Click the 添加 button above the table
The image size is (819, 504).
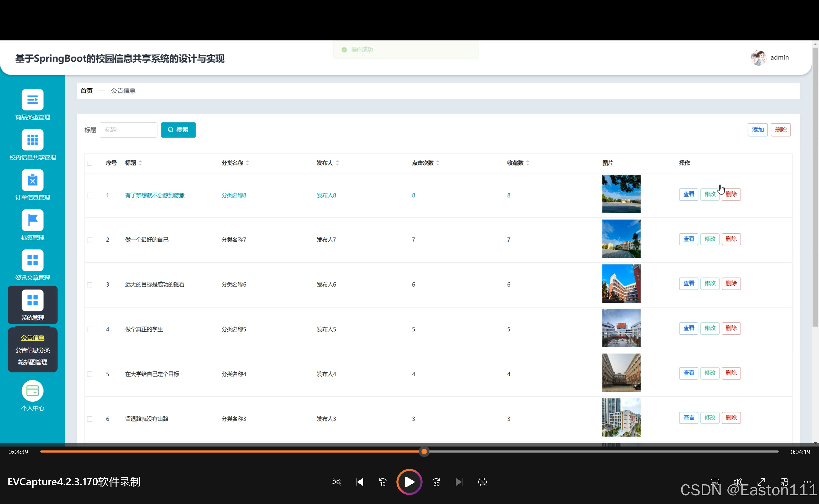[x=757, y=130]
